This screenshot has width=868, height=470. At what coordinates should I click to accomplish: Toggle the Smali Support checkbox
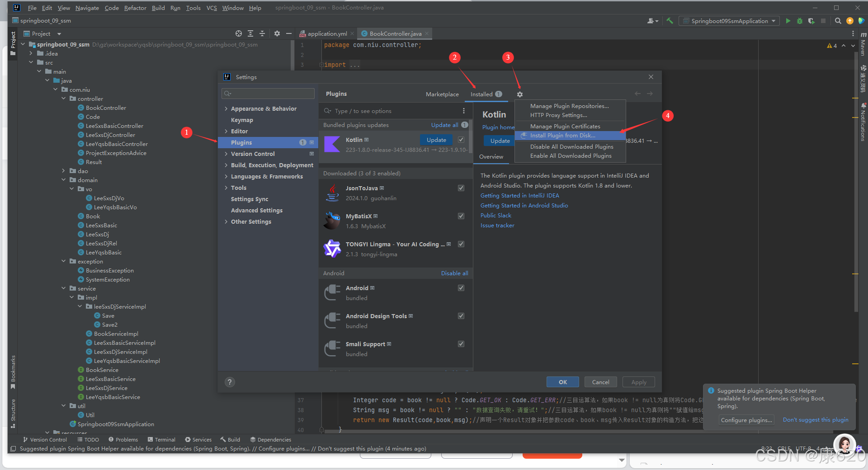pos(461,344)
